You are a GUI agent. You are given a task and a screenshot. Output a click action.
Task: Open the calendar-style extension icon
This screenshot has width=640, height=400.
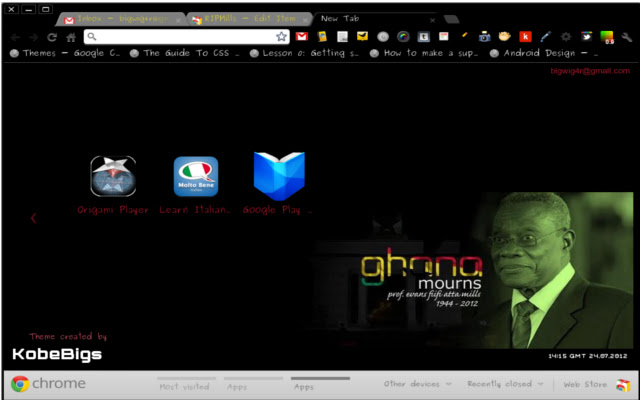click(x=444, y=37)
